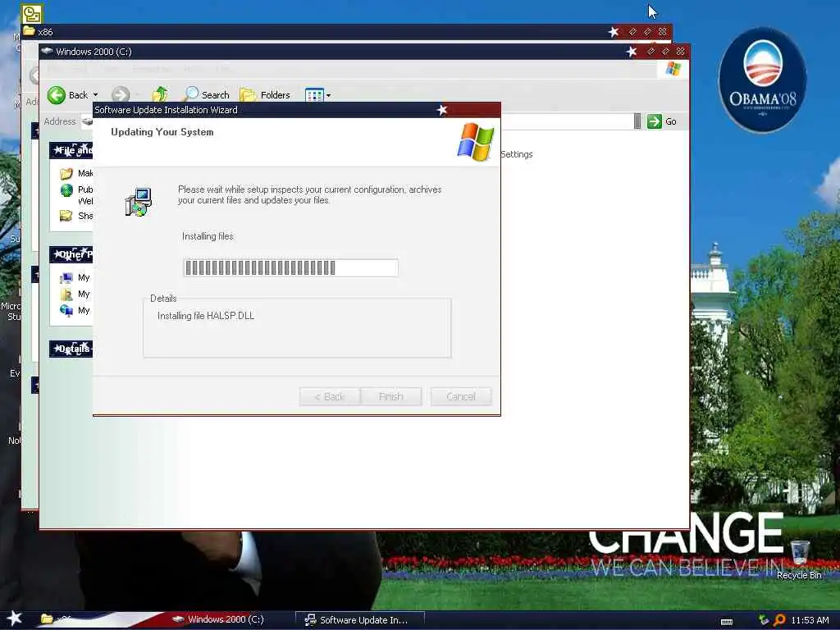Click the green Back arrow in Explorer
The height and width of the screenshot is (630, 840).
tap(57, 95)
